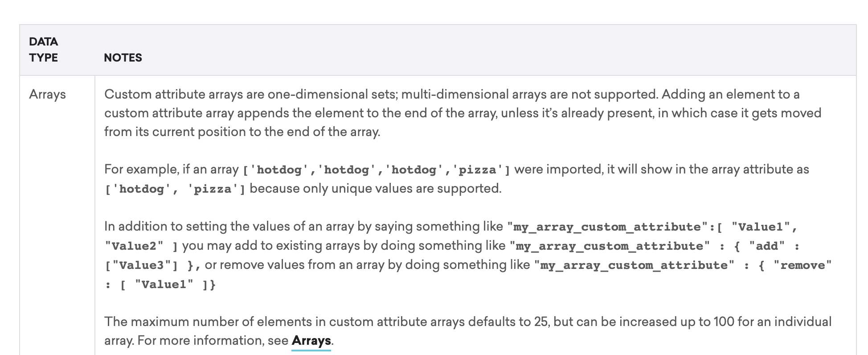The height and width of the screenshot is (355, 868).
Task: Click the ['hotdog', 'pizza'] deduplicated code snippet
Action: pyautogui.click(x=175, y=189)
